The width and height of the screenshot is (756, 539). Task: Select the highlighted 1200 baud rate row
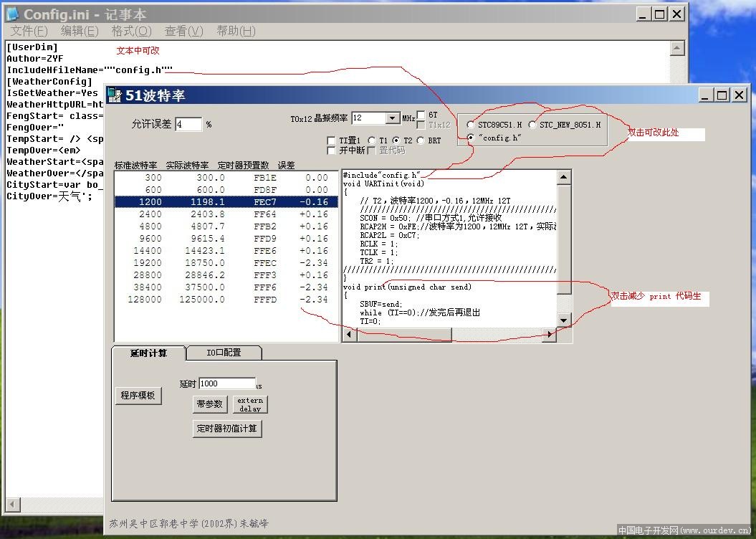click(226, 201)
